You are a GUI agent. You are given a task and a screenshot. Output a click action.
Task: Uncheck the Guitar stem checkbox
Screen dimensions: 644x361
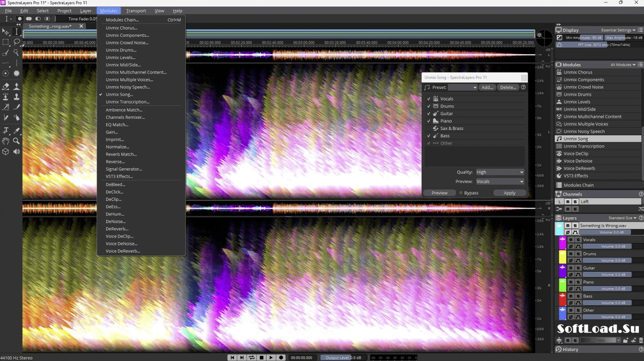tap(428, 114)
